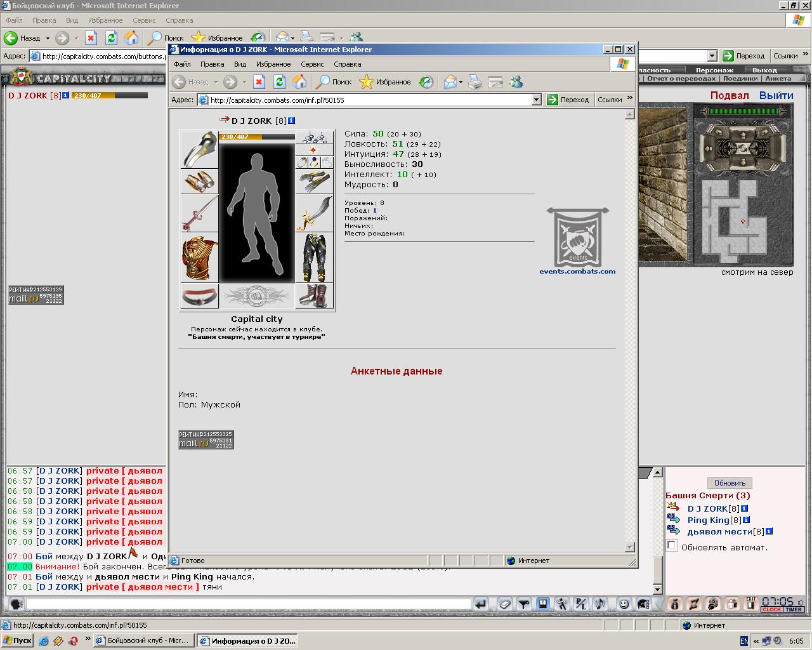The width and height of the screenshot is (812, 650).
Task: Click the Home icon in info window toolbar
Action: (x=299, y=81)
